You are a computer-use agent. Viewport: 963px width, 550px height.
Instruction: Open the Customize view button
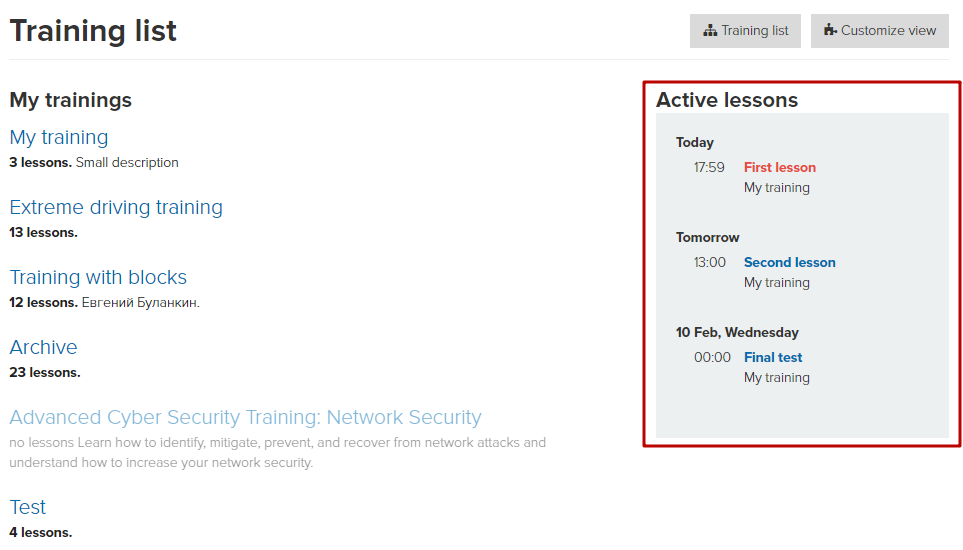879,31
